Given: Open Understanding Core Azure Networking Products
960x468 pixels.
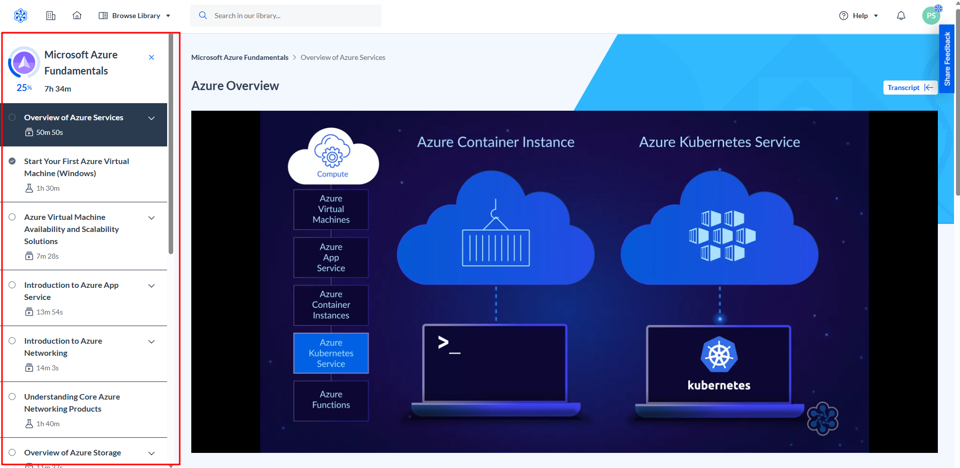Looking at the screenshot, I should (x=84, y=409).
